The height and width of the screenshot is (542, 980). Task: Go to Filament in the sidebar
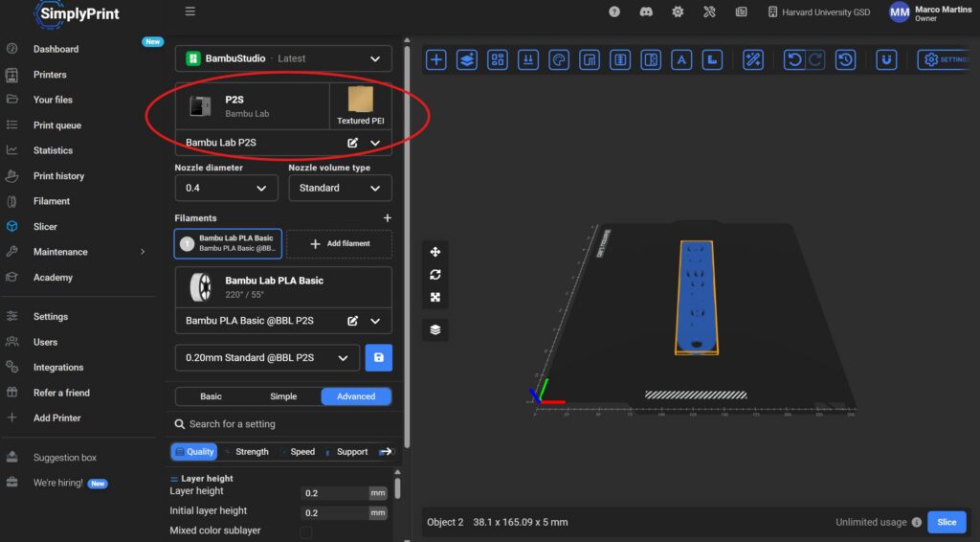click(x=52, y=201)
